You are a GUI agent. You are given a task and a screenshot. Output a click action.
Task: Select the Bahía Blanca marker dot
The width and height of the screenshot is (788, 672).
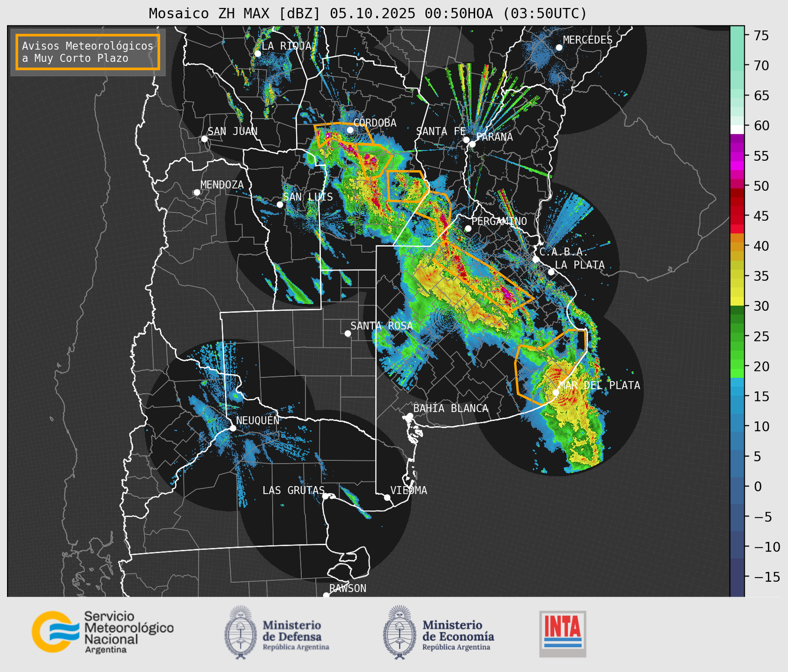click(410, 416)
